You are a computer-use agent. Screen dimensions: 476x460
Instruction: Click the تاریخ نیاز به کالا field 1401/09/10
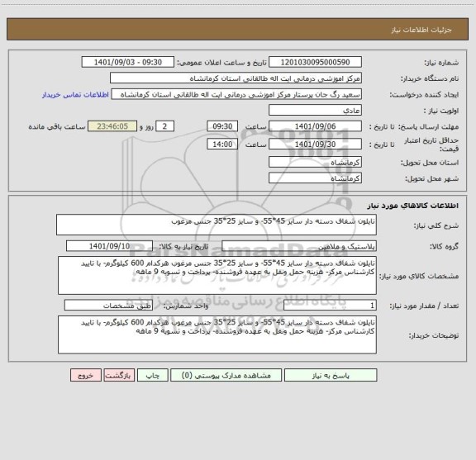click(x=109, y=246)
